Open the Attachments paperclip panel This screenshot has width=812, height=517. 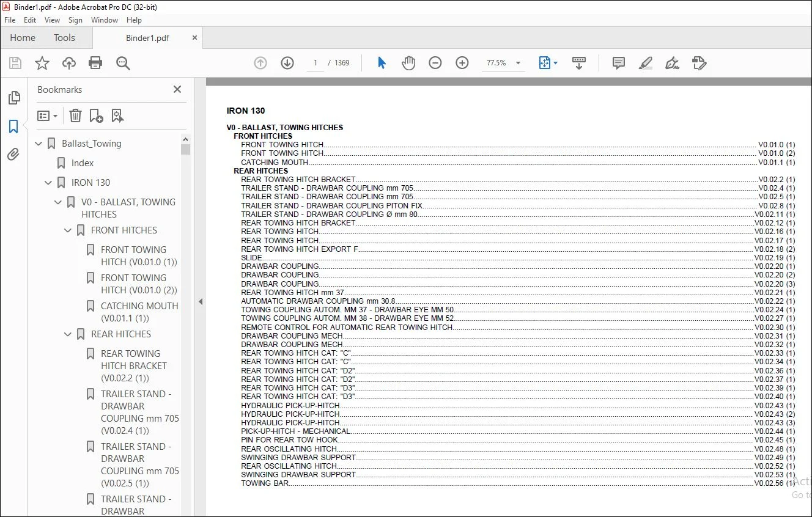13,155
